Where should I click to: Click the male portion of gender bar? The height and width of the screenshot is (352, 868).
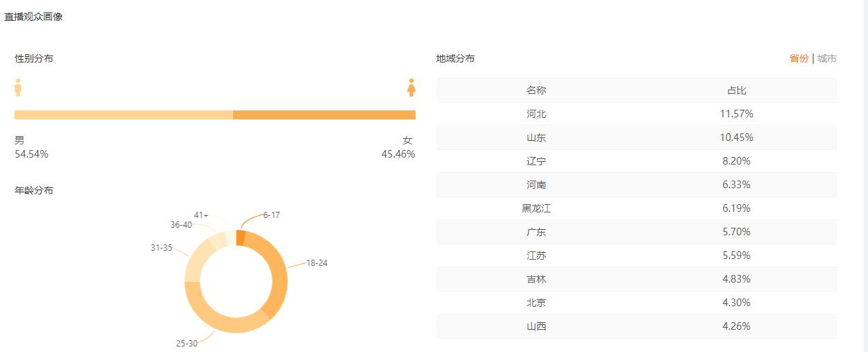tap(124, 115)
